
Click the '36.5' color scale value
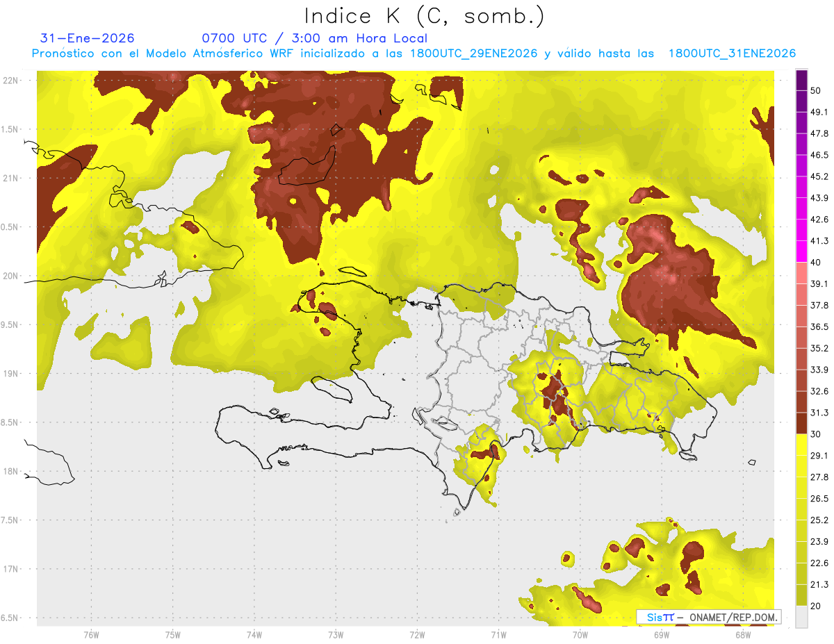pyautogui.click(x=819, y=327)
